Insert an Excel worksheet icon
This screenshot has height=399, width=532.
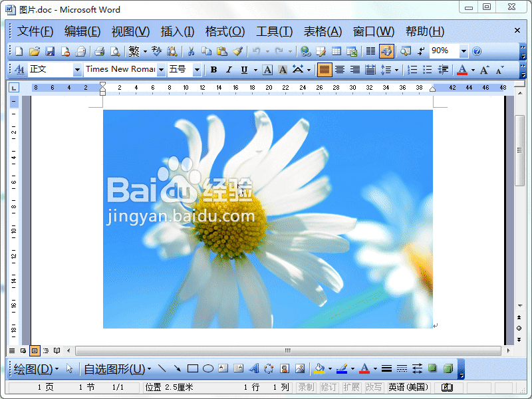(352, 52)
